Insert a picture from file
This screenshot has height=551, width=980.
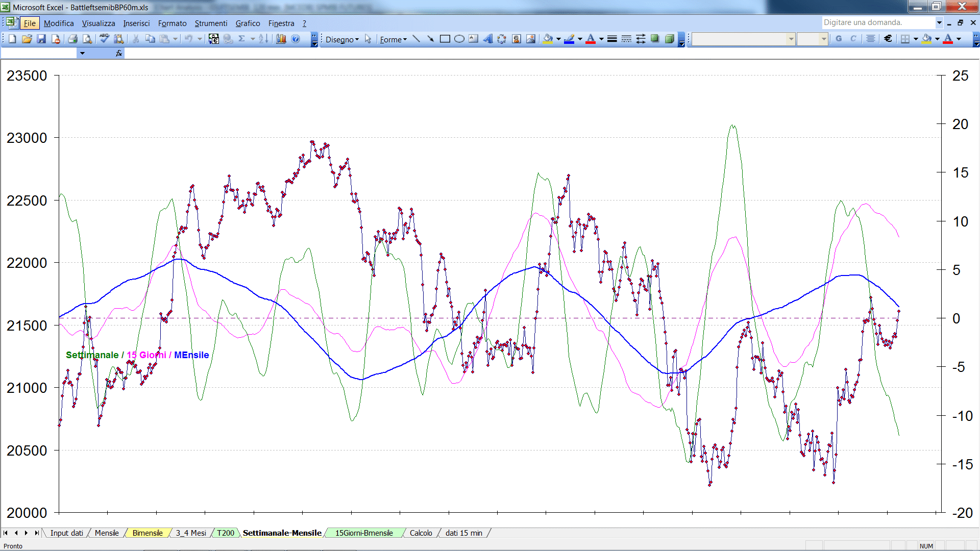(x=530, y=39)
